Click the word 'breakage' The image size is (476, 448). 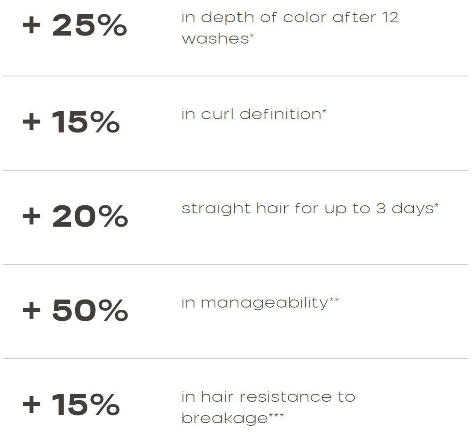pos(225,418)
